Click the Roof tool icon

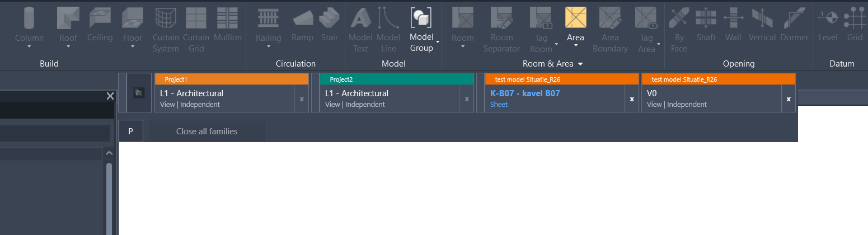[x=68, y=18]
